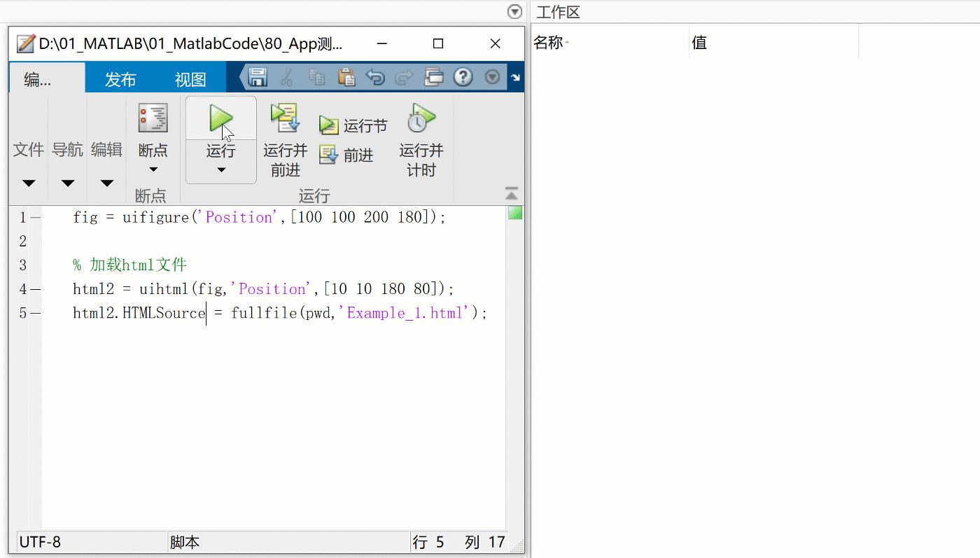The image size is (980, 558).
Task: Expand the 文件 dropdown arrow
Action: [x=28, y=183]
